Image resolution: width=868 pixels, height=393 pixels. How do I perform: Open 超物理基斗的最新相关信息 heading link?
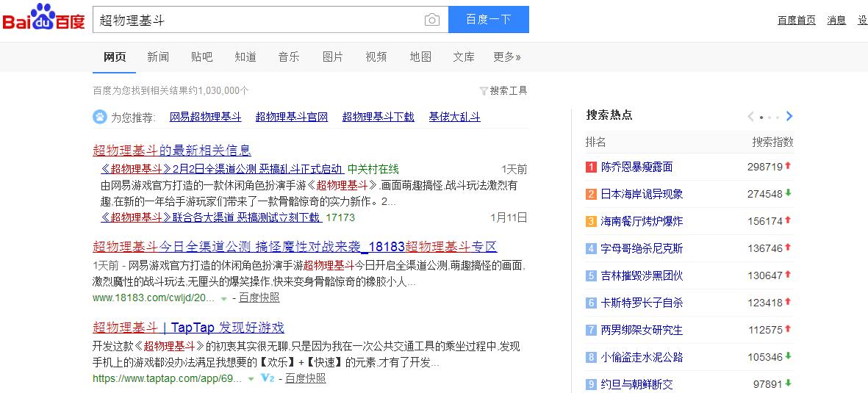[172, 150]
